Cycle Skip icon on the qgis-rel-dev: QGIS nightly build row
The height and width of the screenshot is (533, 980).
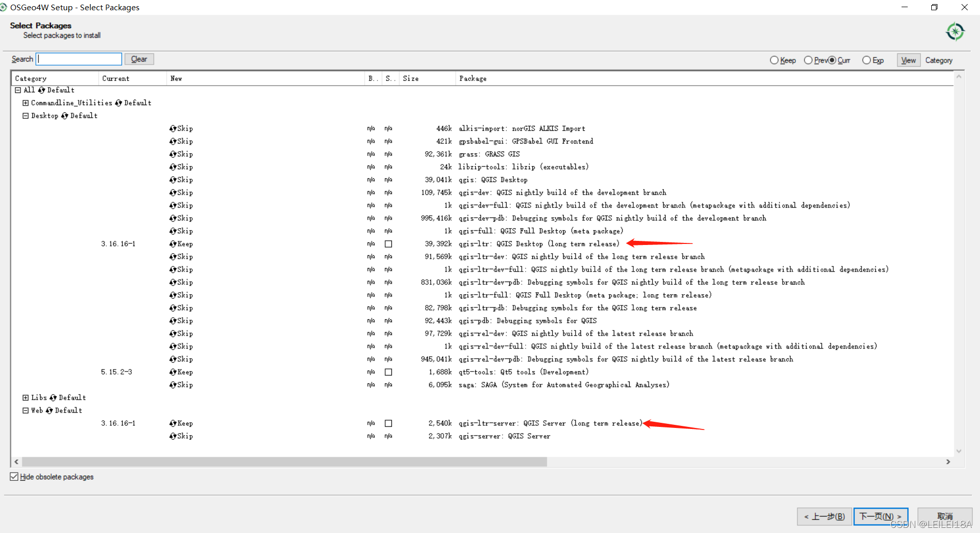tap(173, 334)
